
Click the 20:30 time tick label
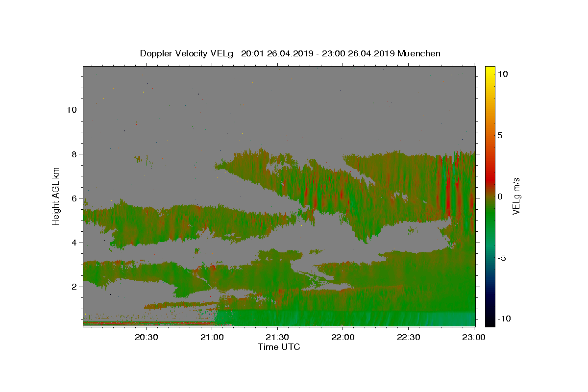147,337
